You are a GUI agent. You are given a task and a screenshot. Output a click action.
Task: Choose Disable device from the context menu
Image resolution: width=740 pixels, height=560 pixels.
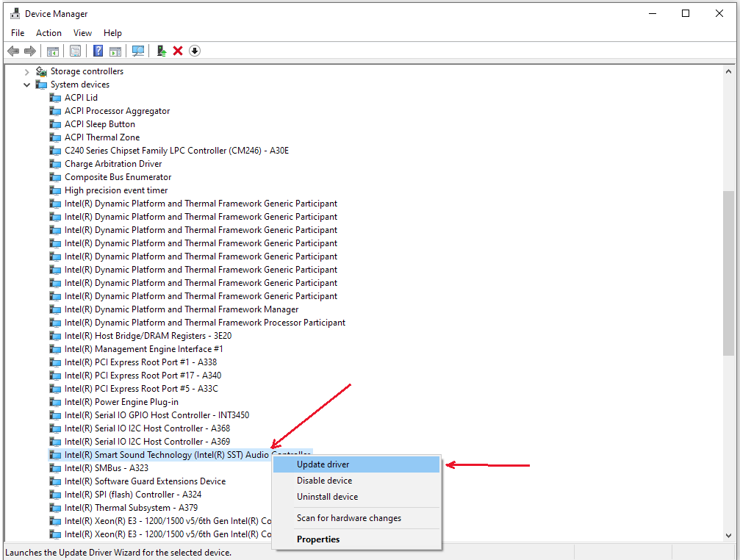356,481
